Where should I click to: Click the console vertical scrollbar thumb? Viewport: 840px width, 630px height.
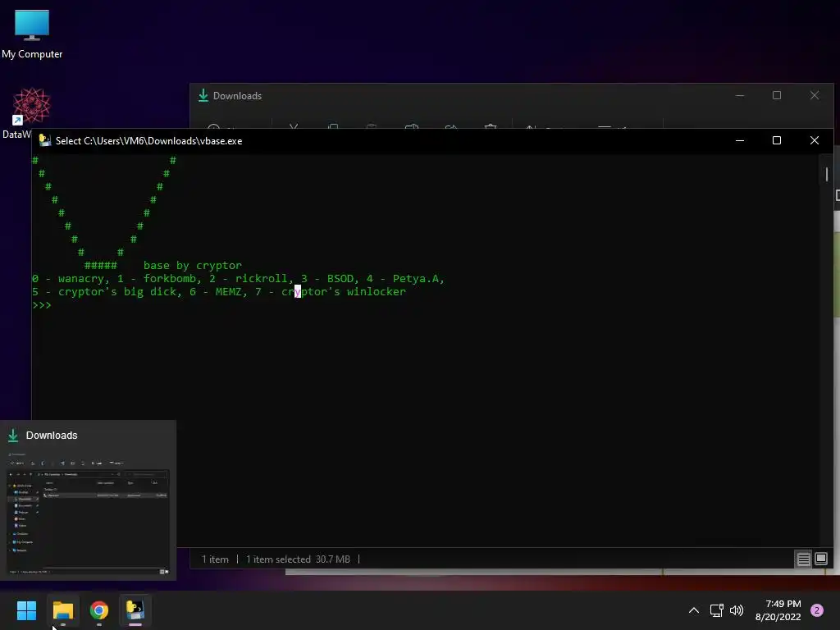click(x=827, y=174)
